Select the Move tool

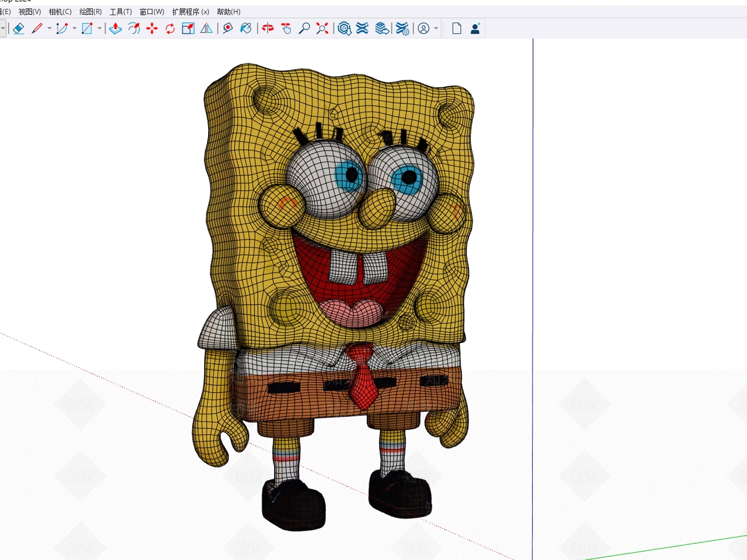pyautogui.click(x=152, y=28)
